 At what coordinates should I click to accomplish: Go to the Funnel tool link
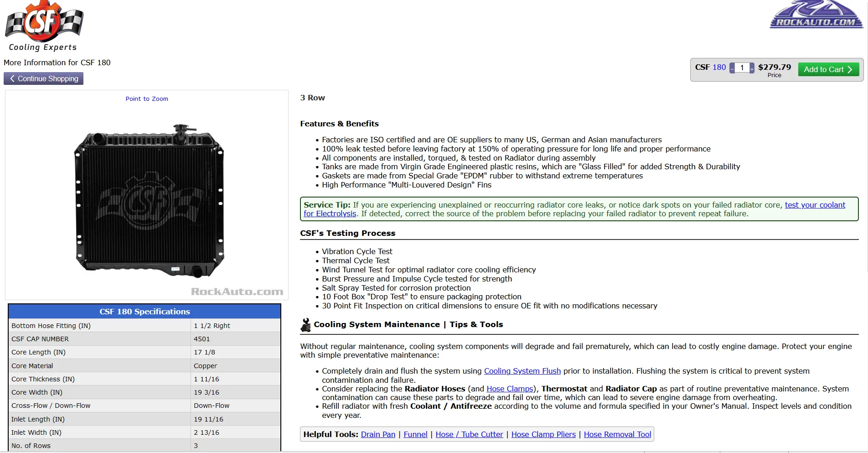point(415,434)
